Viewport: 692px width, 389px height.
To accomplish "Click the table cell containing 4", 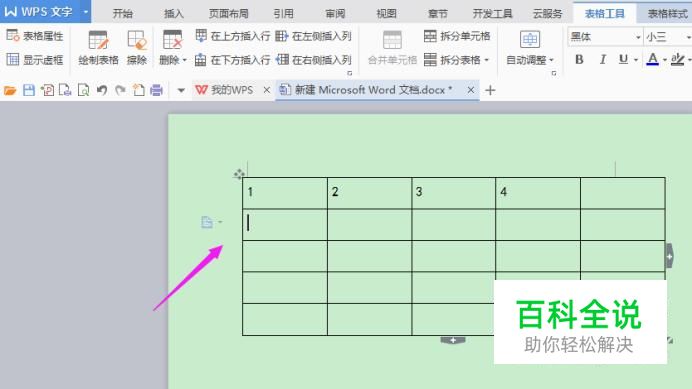I will click(538, 193).
